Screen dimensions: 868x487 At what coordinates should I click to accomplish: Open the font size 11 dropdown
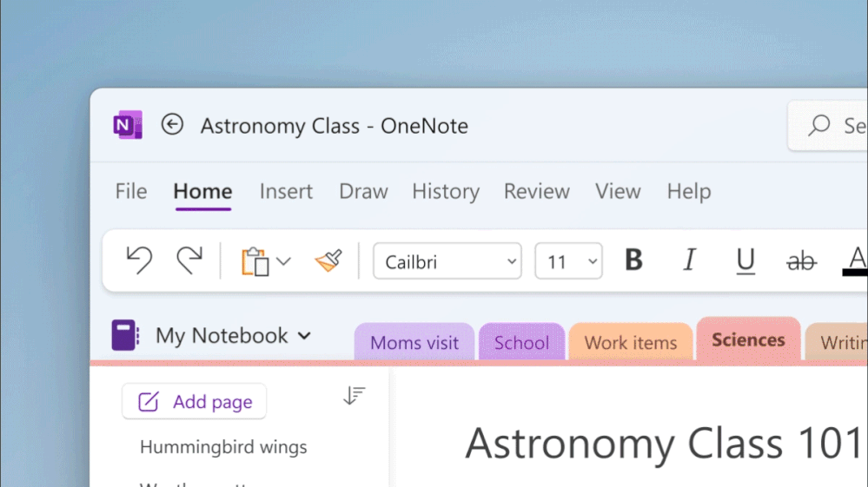click(593, 261)
